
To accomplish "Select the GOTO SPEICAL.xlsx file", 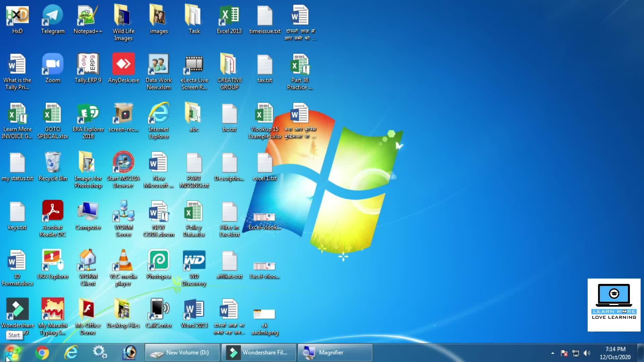I will 53,121.
